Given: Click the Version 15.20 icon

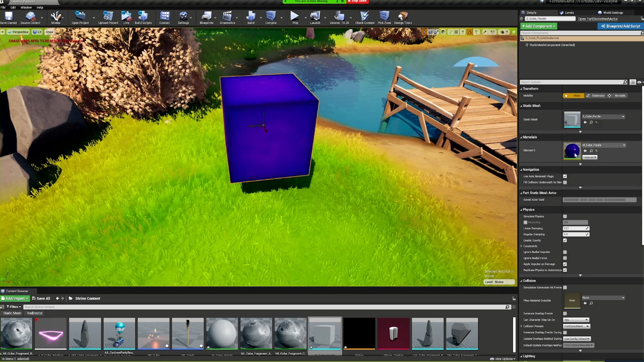Looking at the screenshot, I should (x=339, y=18).
